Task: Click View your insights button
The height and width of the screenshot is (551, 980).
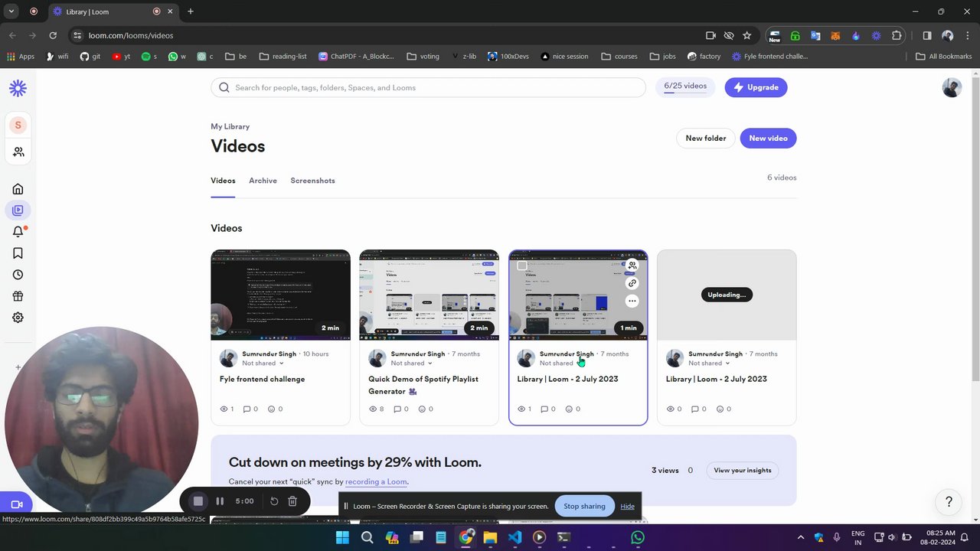Action: (742, 471)
